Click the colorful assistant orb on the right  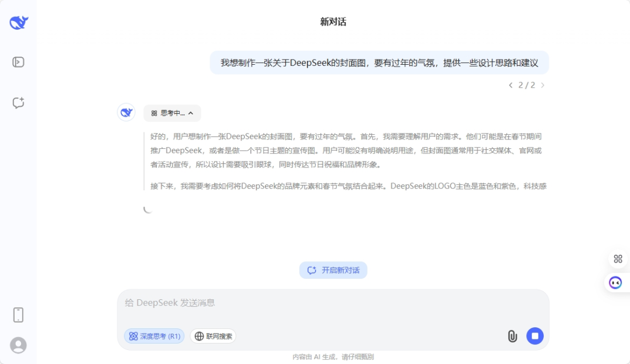pyautogui.click(x=614, y=283)
